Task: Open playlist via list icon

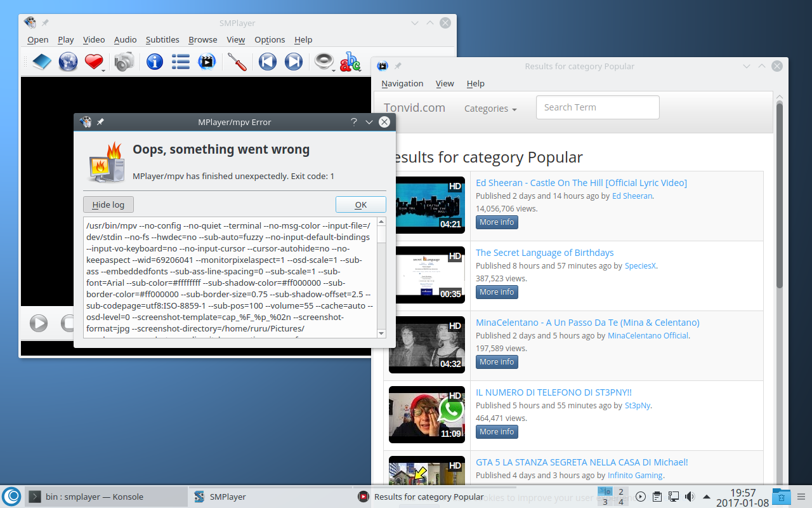Action: 181,62
